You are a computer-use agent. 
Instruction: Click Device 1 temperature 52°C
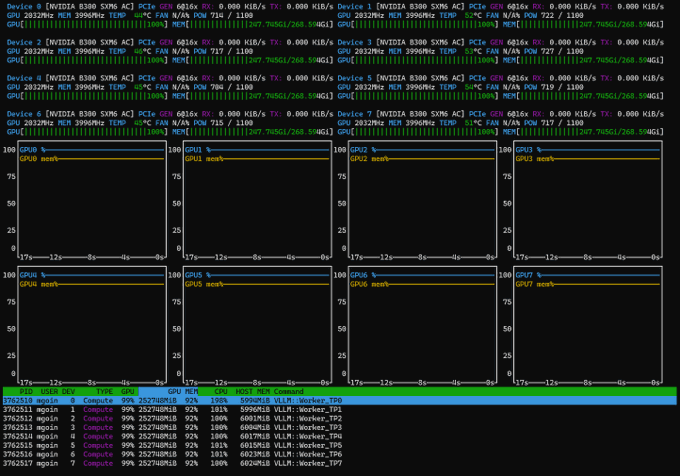coord(473,16)
